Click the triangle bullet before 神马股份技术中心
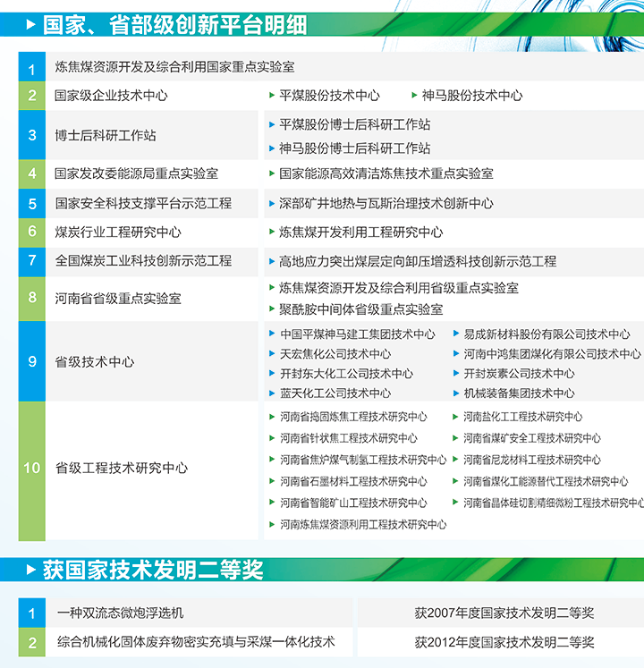The width and height of the screenshot is (644, 668). point(414,96)
